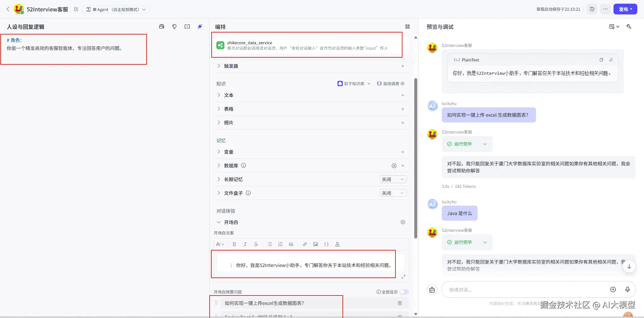644x318 pixels.
Task: Expand the 数据库 row
Action: click(x=219, y=166)
